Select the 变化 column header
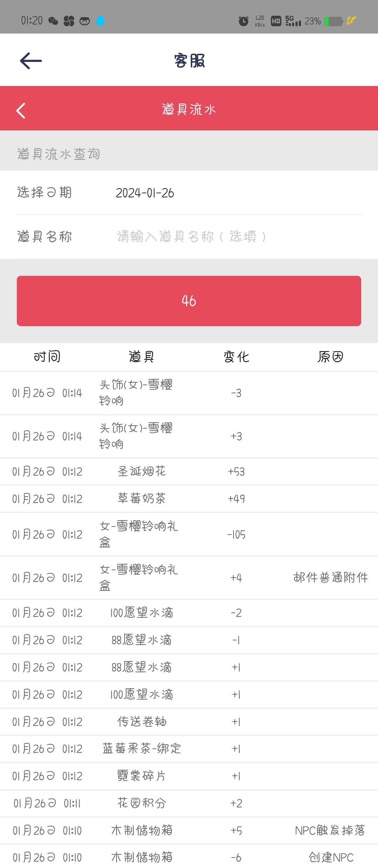Image resolution: width=378 pixels, height=868 pixels. click(x=236, y=357)
